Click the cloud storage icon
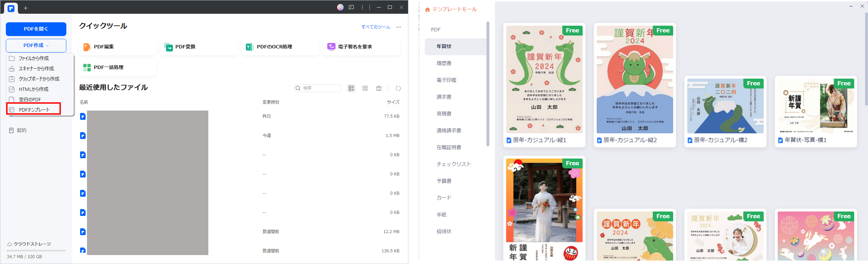The image size is (868, 264). point(10,244)
